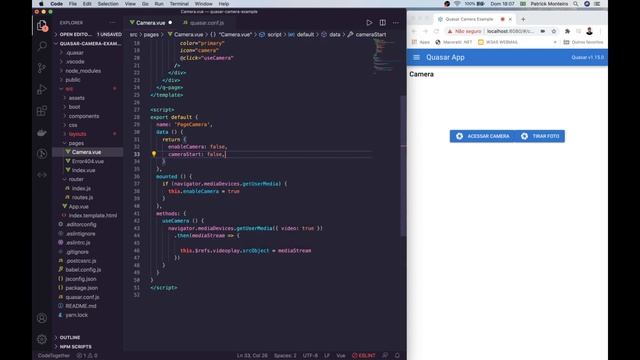Click the Vue language mode status entry

point(340,356)
